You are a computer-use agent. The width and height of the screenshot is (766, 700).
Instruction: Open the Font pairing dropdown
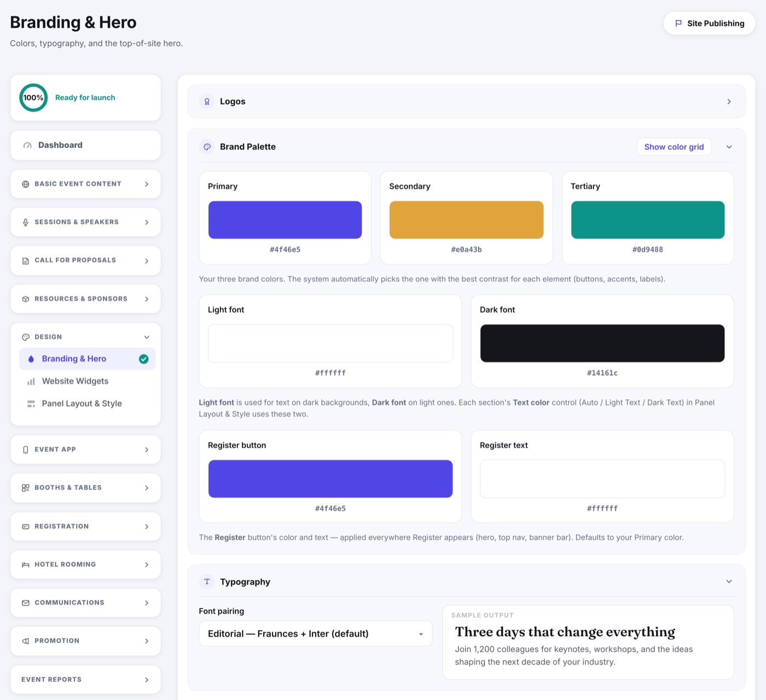coord(316,633)
